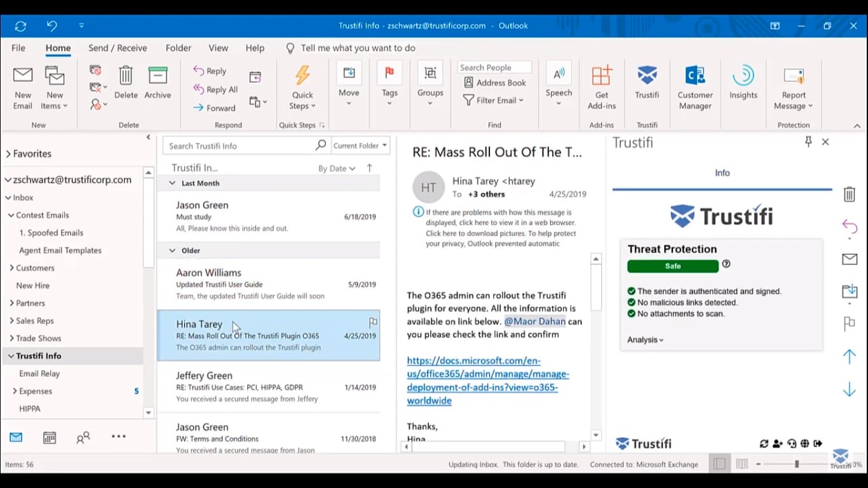Open Jeffery Green Trustifi Use Cases email

(269, 387)
